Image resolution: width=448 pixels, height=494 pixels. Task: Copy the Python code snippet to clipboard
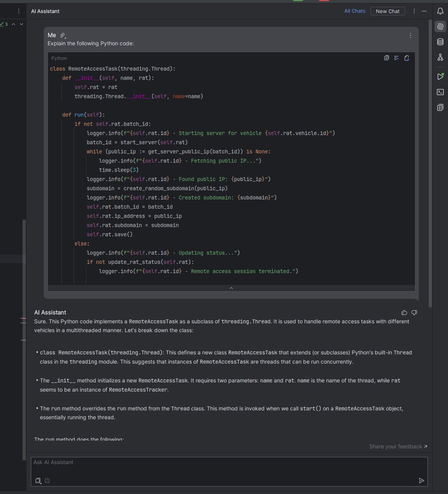click(386, 58)
